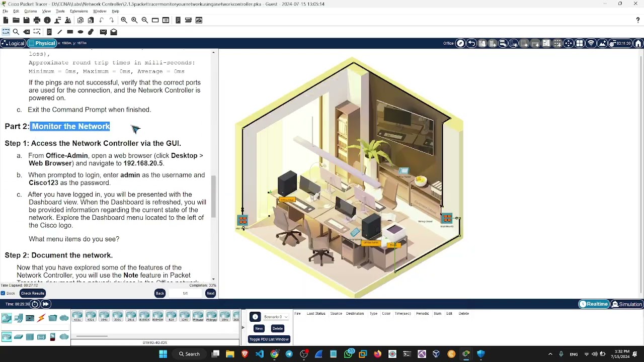Toggle the wireless signal icon

click(591, 43)
